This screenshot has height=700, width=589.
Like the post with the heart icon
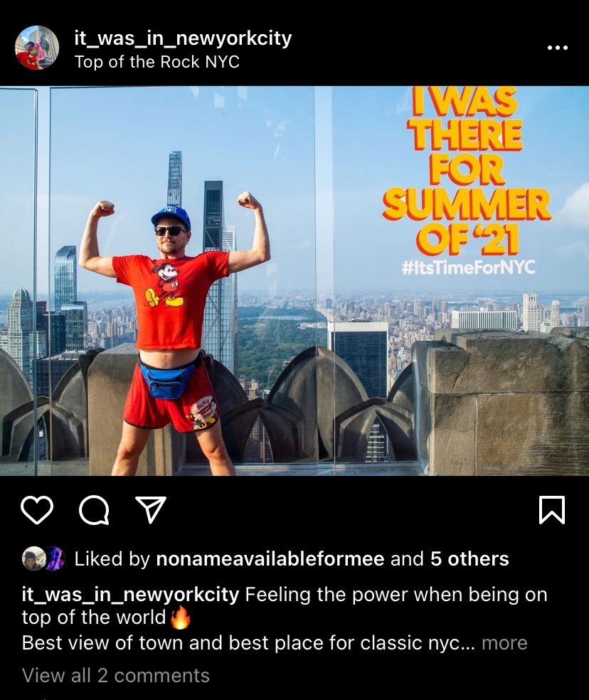coord(37,509)
